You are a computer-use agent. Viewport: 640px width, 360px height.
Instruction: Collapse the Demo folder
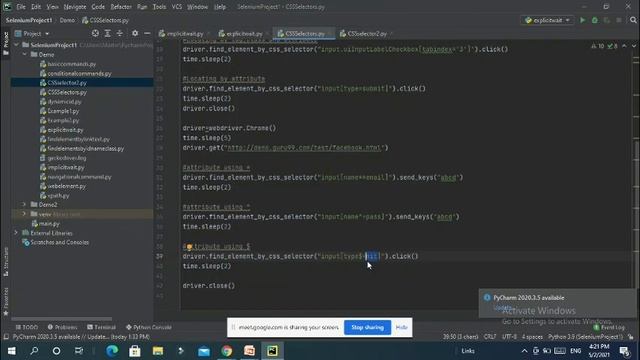click(x=24, y=54)
